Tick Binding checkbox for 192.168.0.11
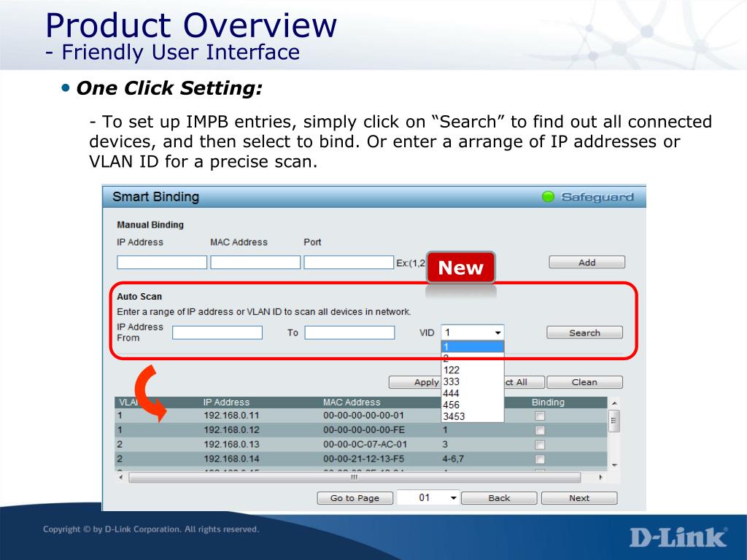The width and height of the screenshot is (747, 560). [x=539, y=416]
